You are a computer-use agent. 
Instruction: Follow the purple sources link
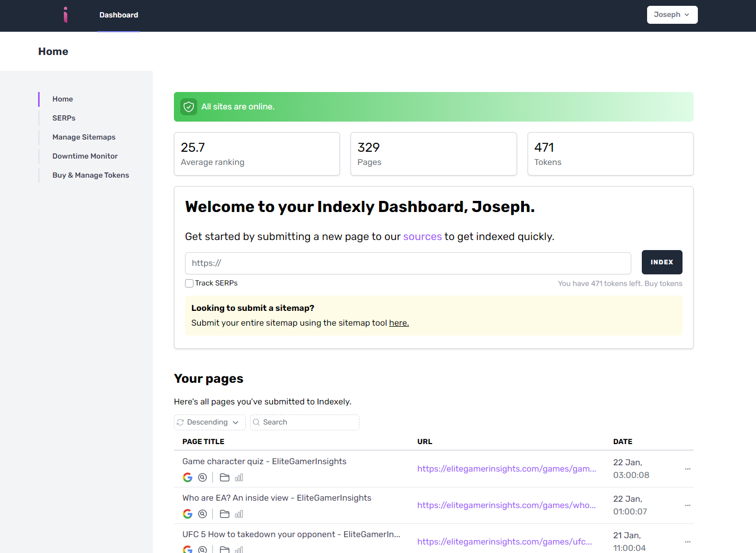tap(422, 236)
